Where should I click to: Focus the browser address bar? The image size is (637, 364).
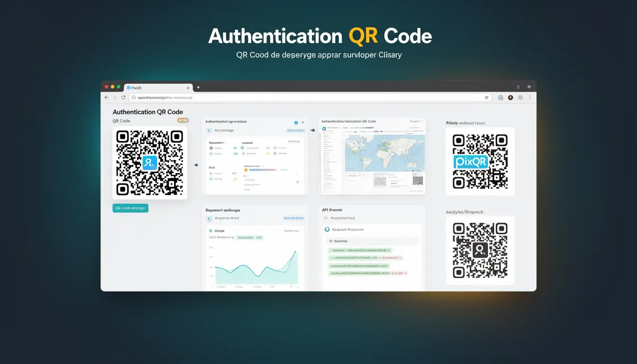(x=310, y=98)
